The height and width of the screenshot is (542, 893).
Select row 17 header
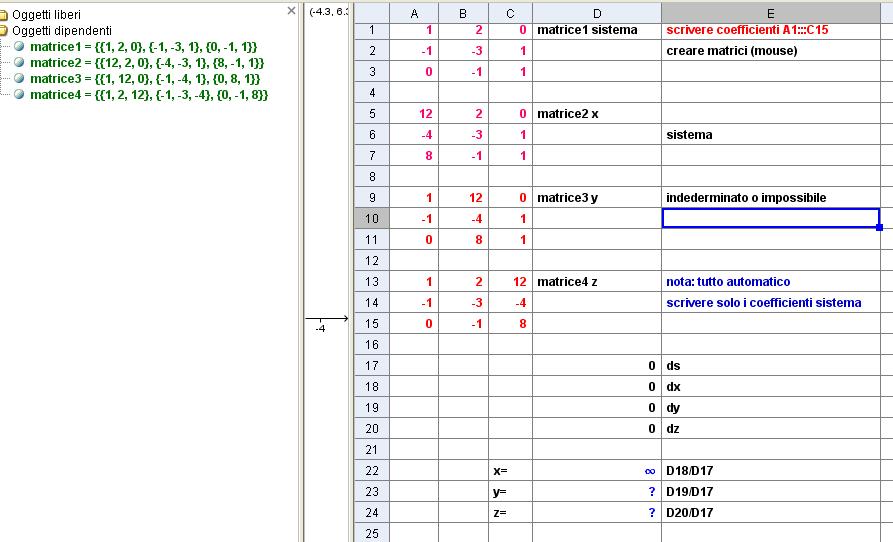coord(372,366)
